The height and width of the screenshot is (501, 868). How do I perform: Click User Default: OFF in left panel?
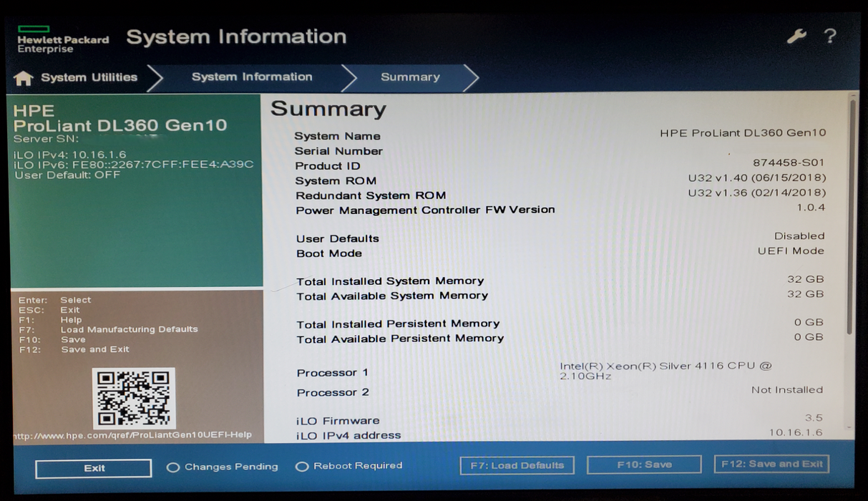67,175
